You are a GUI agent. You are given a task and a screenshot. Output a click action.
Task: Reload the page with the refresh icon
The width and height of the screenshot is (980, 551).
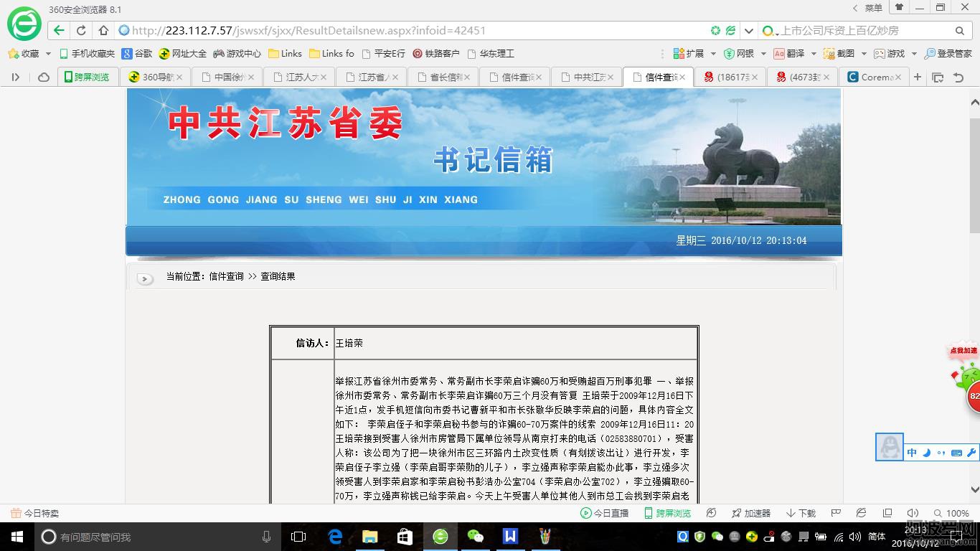pos(81,30)
